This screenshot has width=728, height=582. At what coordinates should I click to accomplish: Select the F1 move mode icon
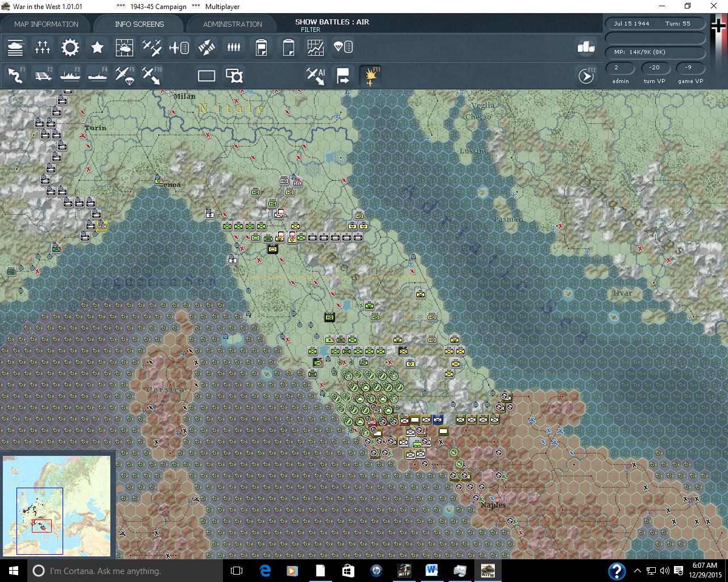(x=15, y=76)
